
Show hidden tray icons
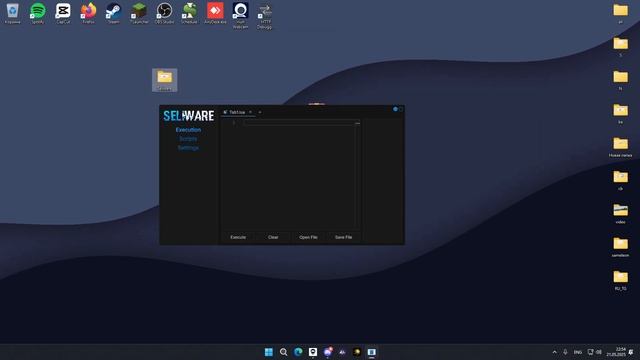554,352
